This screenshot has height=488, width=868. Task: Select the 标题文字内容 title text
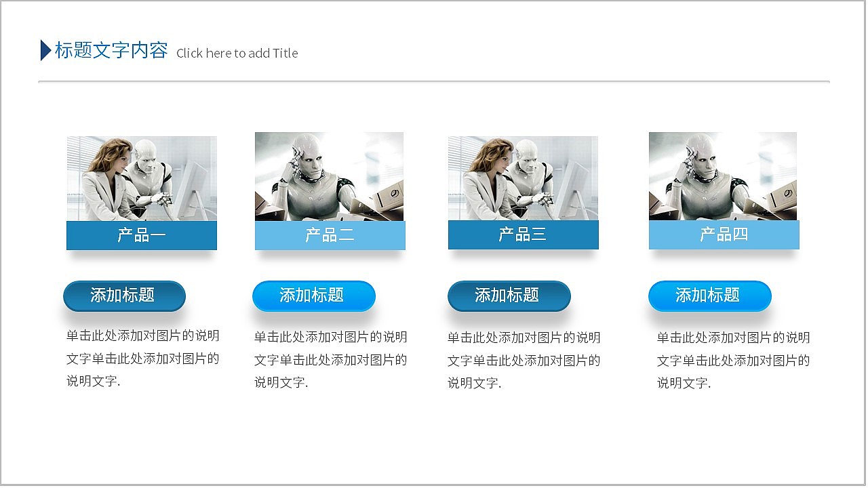pyautogui.click(x=111, y=50)
